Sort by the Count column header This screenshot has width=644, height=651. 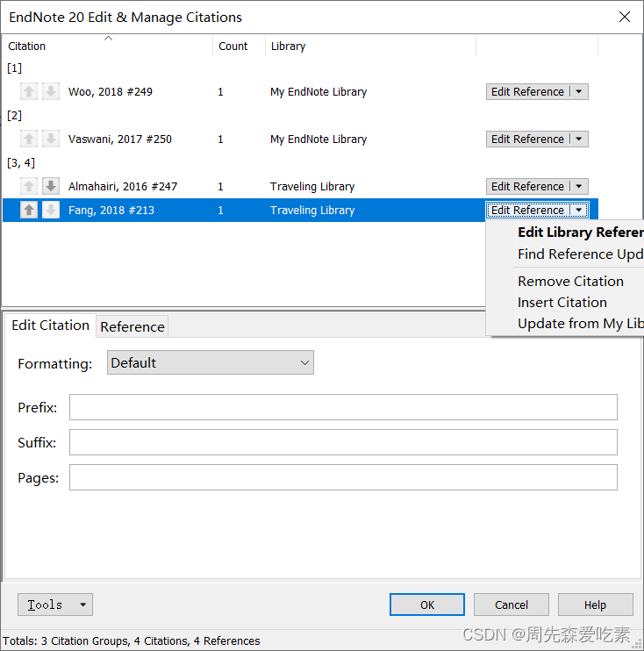tap(240, 46)
